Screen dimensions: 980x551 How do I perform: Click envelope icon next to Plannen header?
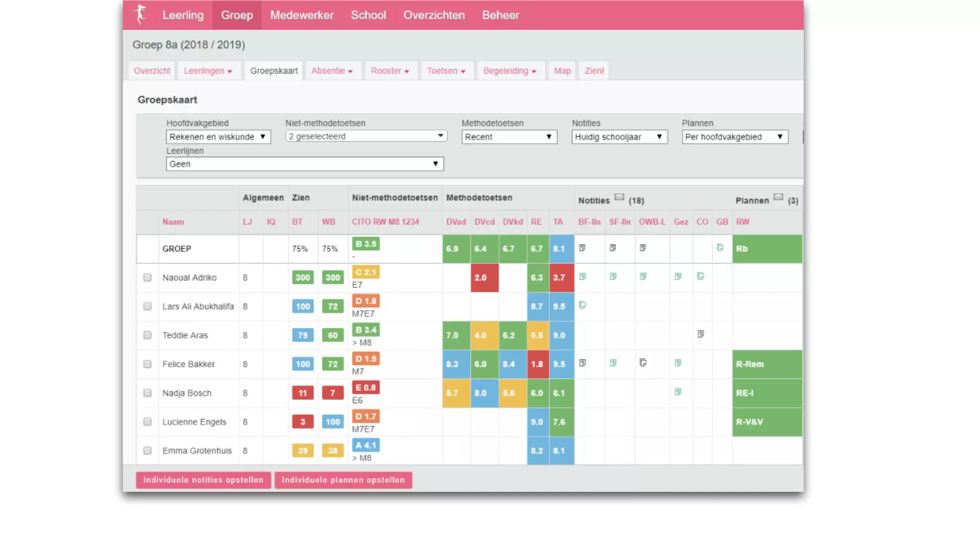pos(778,197)
